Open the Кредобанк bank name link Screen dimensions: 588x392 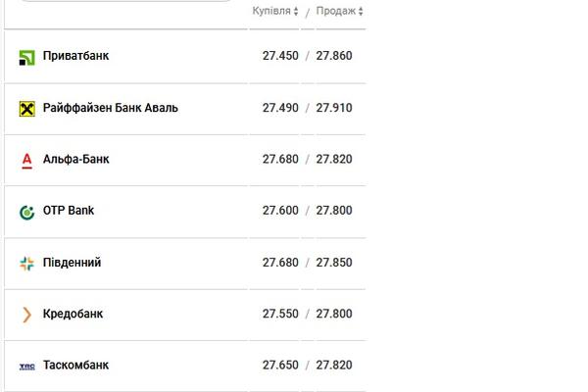tap(73, 314)
